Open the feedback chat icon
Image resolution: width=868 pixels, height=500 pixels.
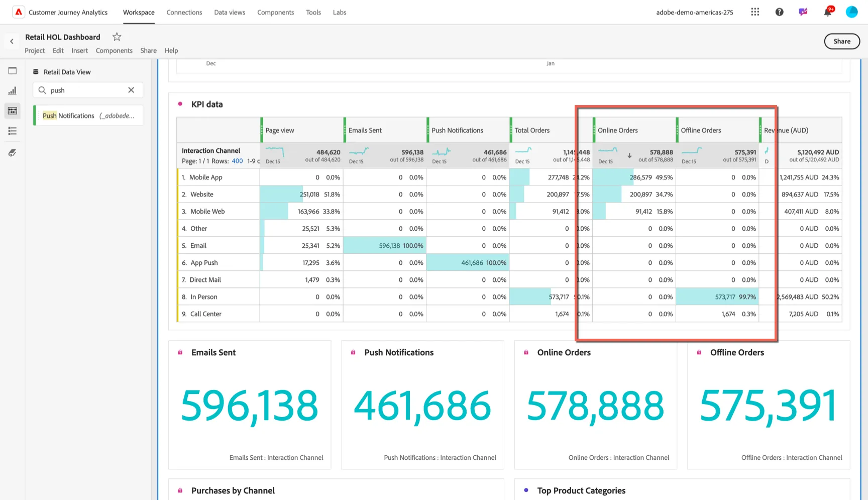(x=803, y=12)
